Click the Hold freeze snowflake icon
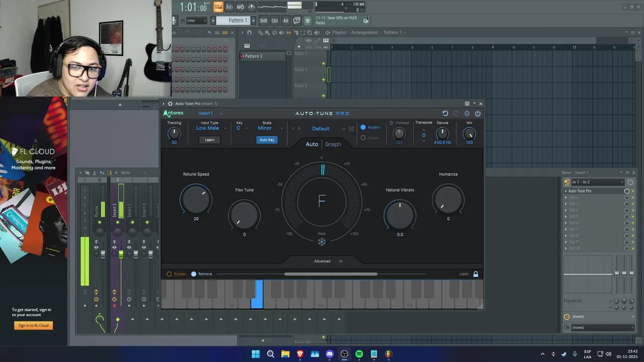 pyautogui.click(x=321, y=242)
